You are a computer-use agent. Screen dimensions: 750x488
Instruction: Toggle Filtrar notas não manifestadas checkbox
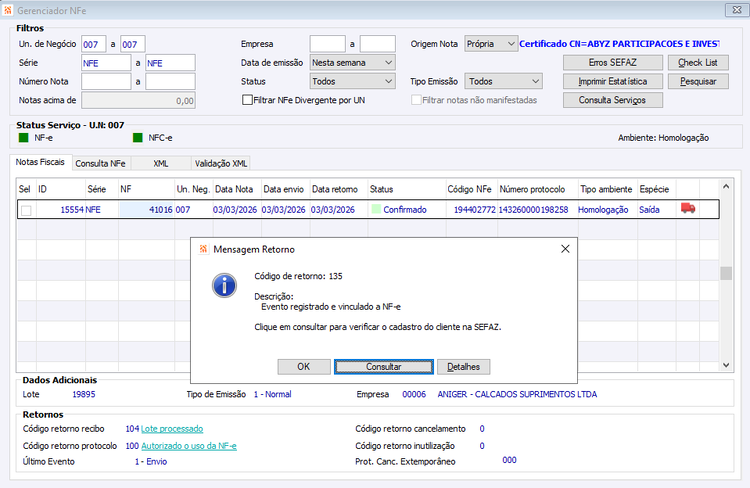pos(416,100)
